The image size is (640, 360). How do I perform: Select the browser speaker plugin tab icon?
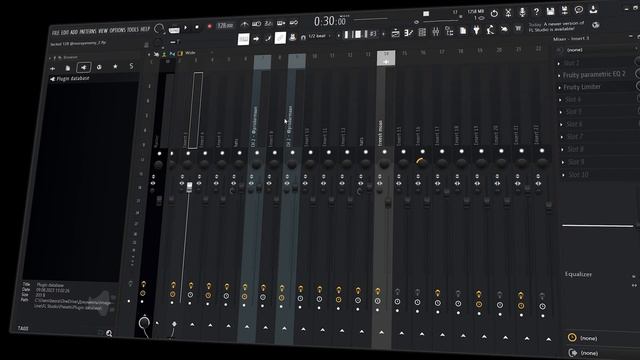(x=84, y=67)
